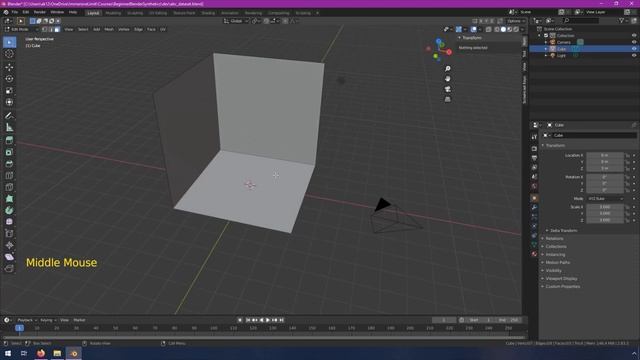This screenshot has height=360, width=640.
Task: Select the Rotate tool
Action: click(9, 78)
